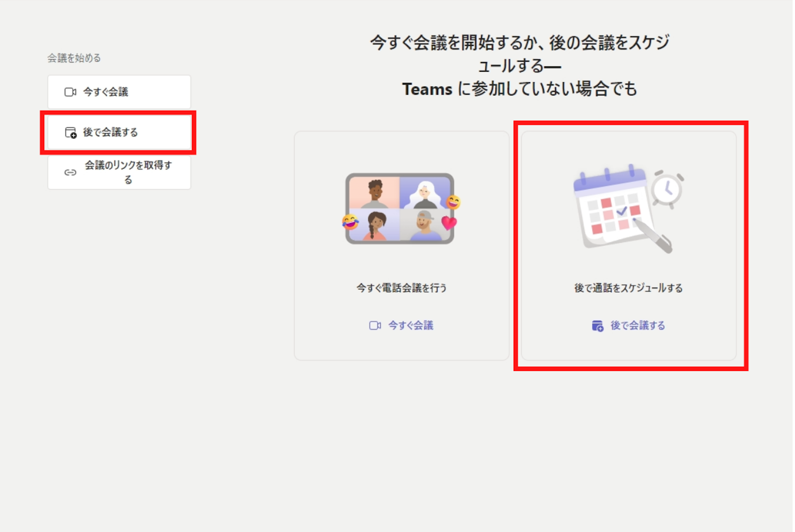Select 会議のリンクを取得する in the left panel

[128, 172]
